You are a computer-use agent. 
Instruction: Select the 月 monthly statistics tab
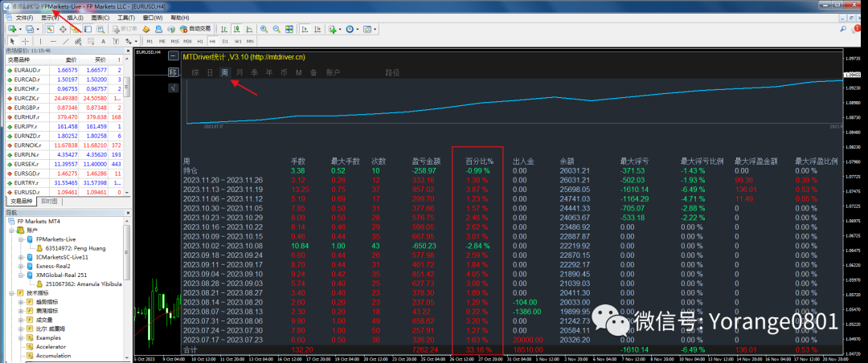(240, 72)
